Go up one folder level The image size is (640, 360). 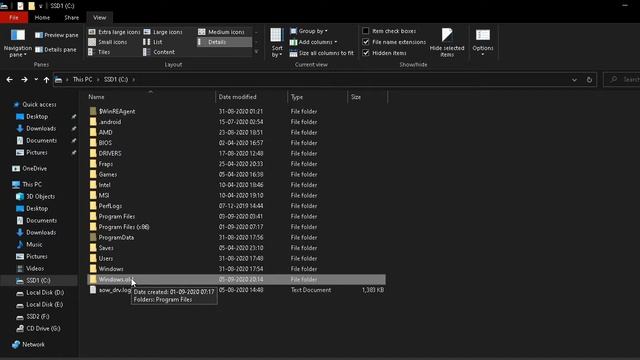click(46, 80)
